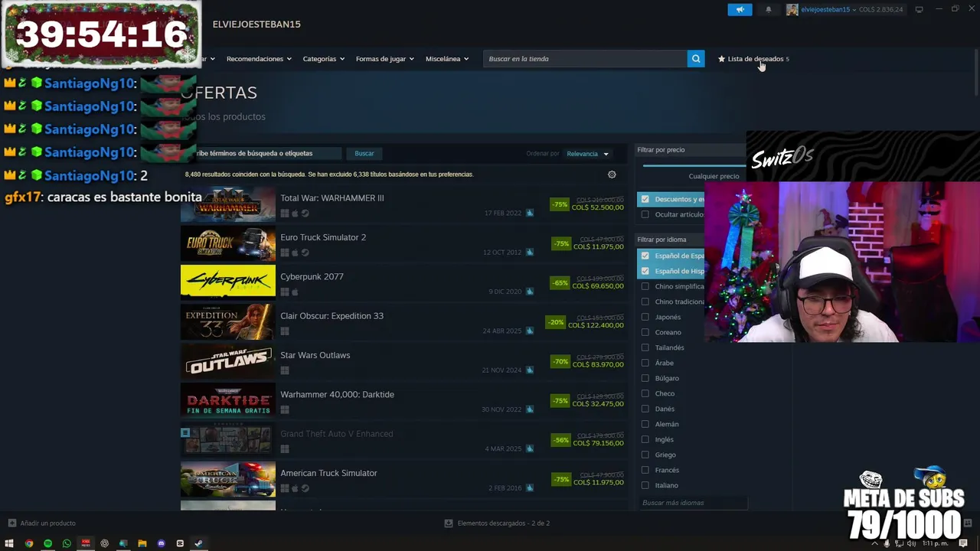The image size is (980, 551).
Task: Open the ELVIEJOESTEBAN15 top tab
Action: tap(256, 24)
